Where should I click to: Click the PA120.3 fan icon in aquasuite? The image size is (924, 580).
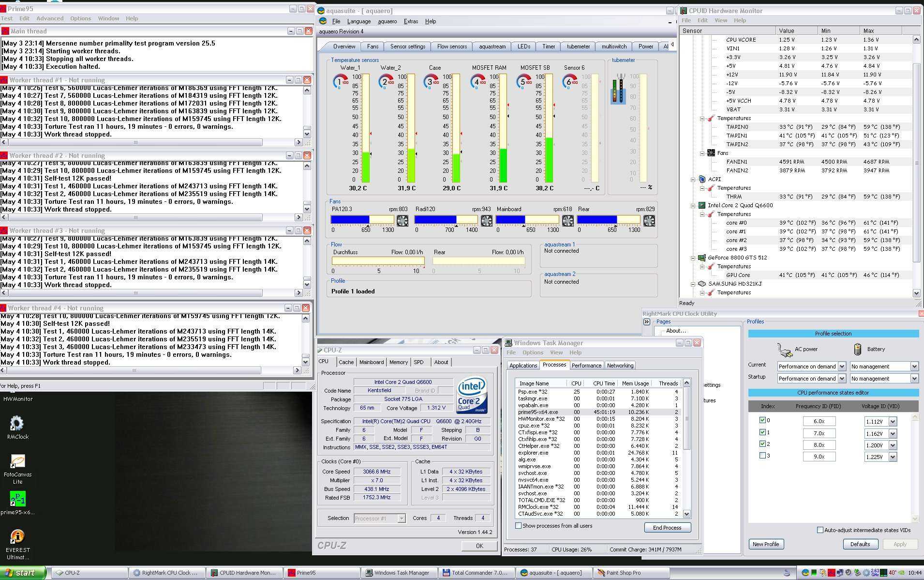pyautogui.click(x=402, y=221)
